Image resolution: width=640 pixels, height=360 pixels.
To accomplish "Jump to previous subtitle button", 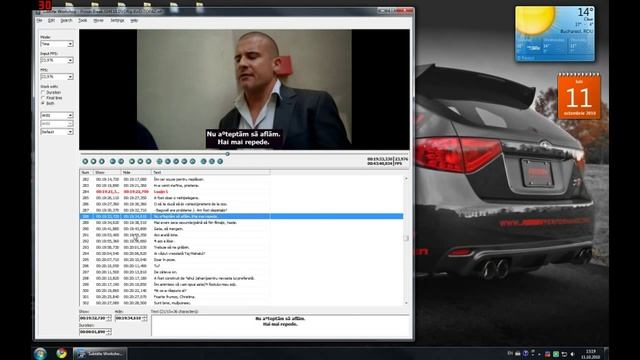I will pyautogui.click(x=113, y=162).
